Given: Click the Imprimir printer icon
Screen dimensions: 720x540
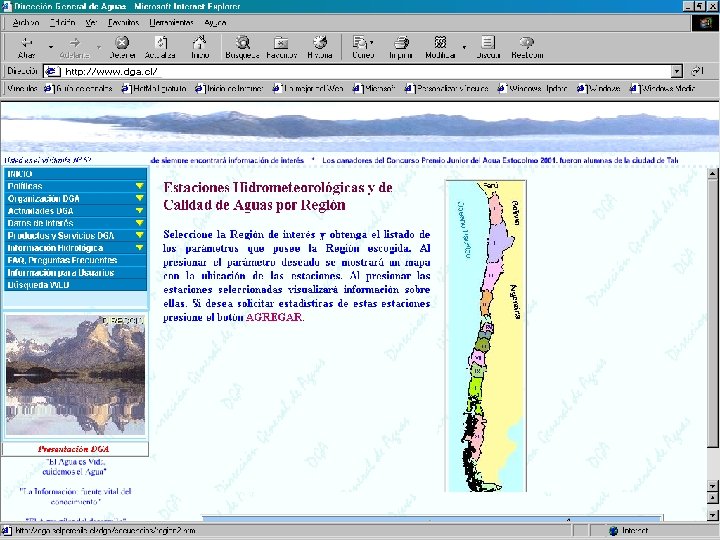Looking at the screenshot, I should 401,43.
